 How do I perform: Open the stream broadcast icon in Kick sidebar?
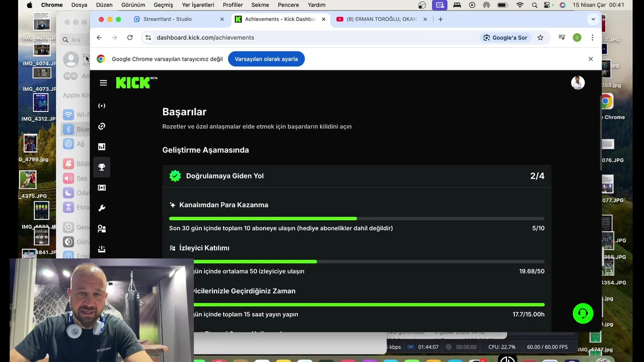[102, 106]
